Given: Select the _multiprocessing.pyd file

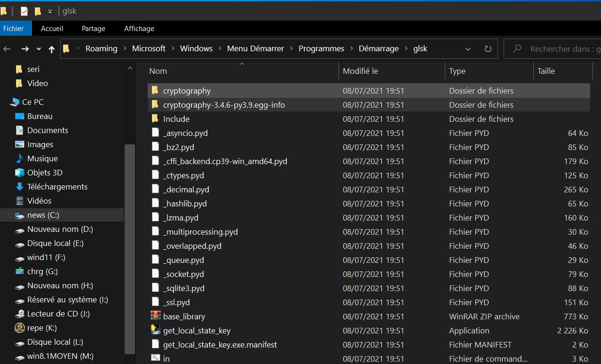Looking at the screenshot, I should [x=200, y=232].
